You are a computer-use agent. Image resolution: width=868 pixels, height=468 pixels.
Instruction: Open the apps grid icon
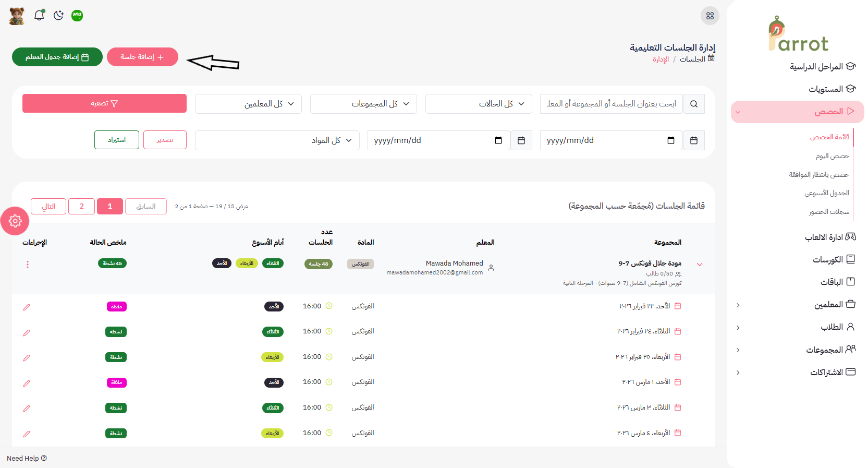pos(710,16)
